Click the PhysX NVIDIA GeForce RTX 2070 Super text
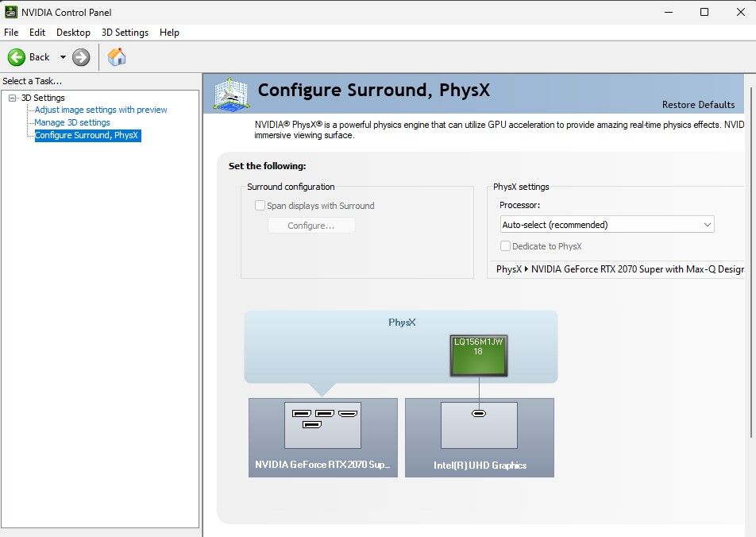The image size is (756, 537). (620, 269)
